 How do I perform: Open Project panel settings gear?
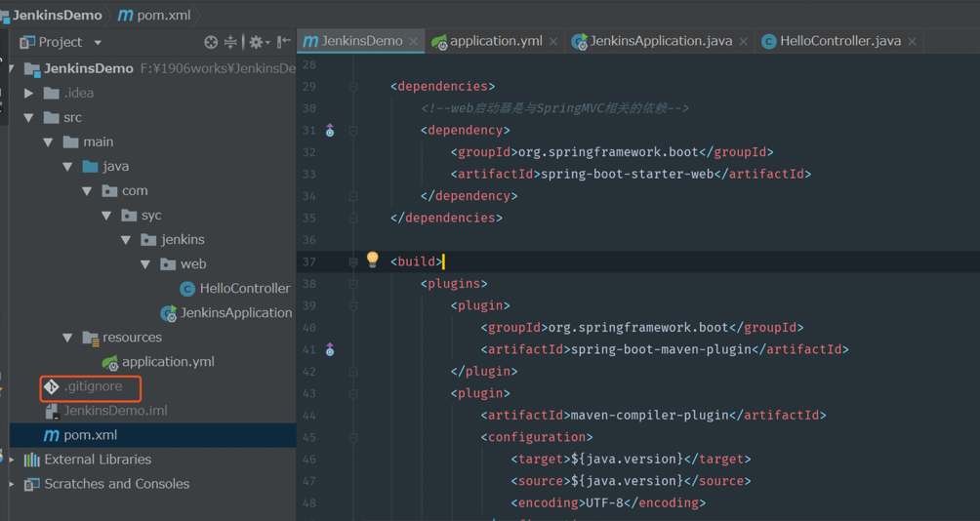(x=257, y=42)
